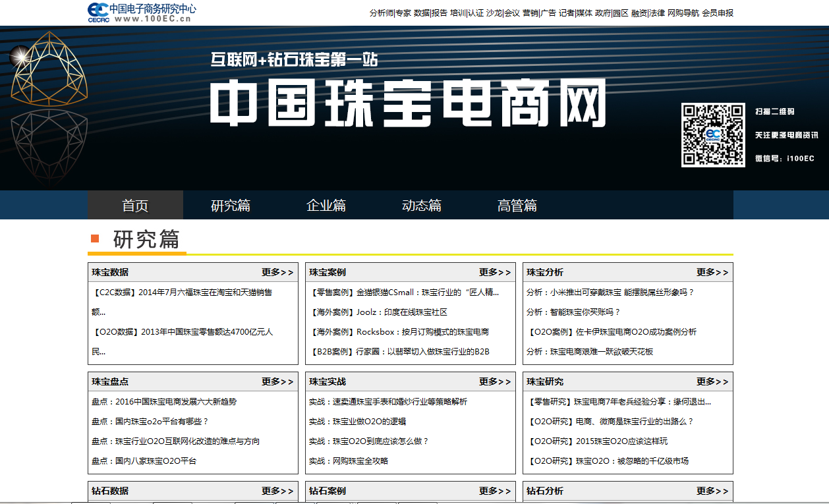
Task: Read 实战：珠宝O2O到底应该怎么做？
Action: (x=369, y=441)
